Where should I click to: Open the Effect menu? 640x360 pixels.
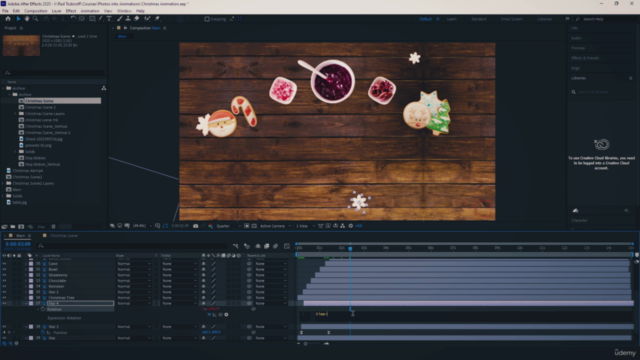tap(71, 11)
